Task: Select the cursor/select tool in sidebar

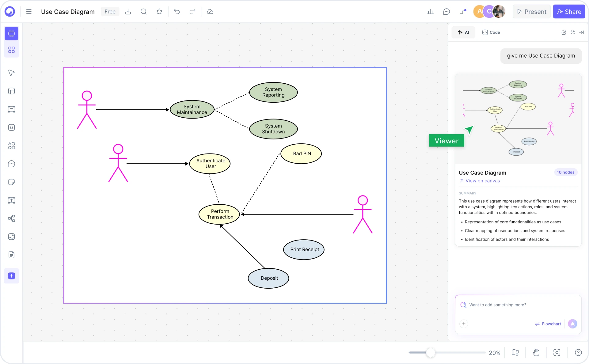Action: pos(11,73)
